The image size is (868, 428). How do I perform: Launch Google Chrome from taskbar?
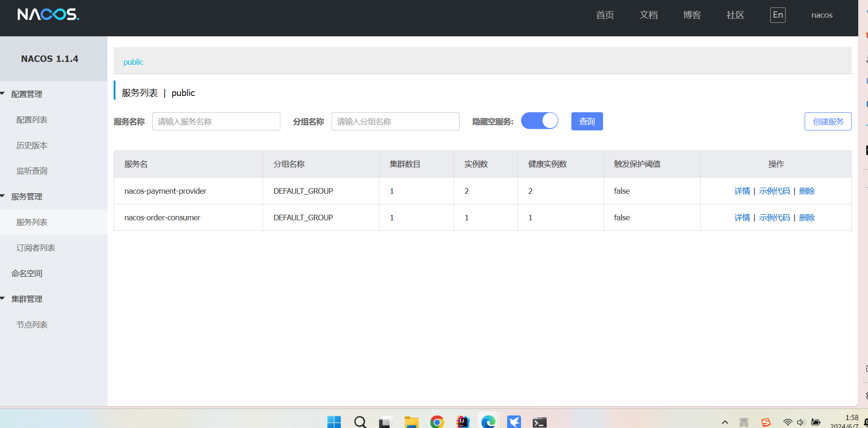tap(437, 422)
